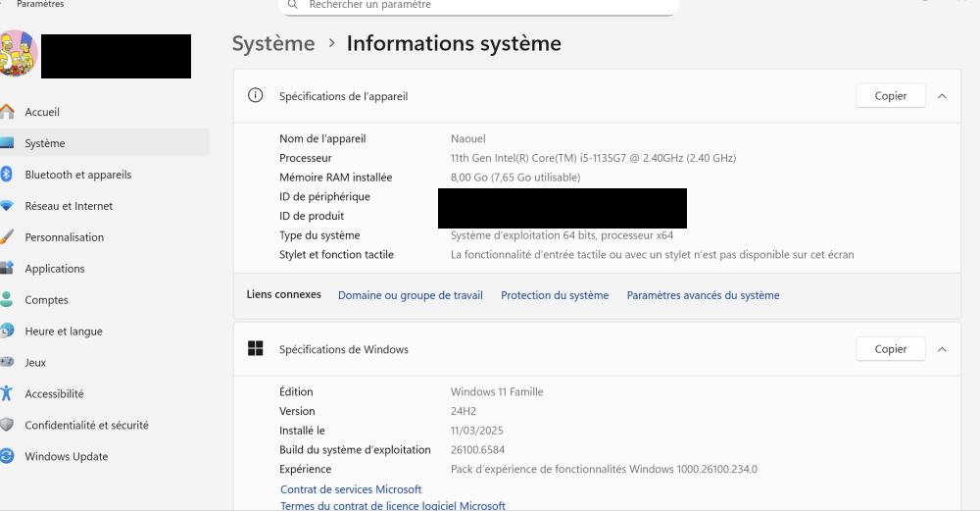Open Paramètres avancés du système link
Viewport: 980px width, 511px height.
click(x=703, y=295)
